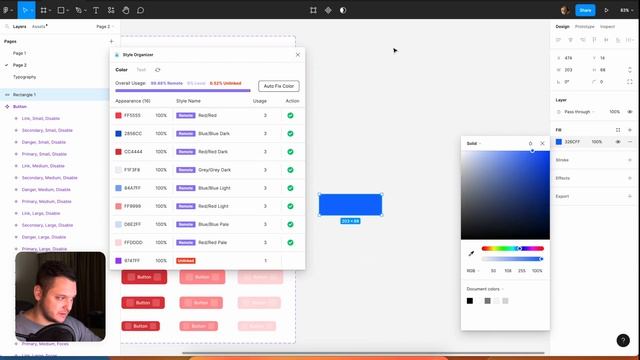The image size is (640, 360).
Task: Open the more alignment options dropdown
Action: [629, 40]
